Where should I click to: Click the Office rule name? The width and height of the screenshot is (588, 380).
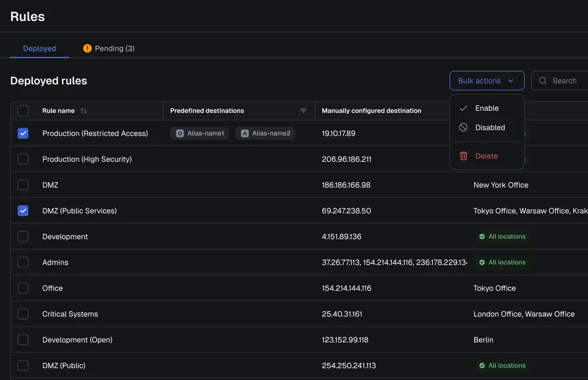click(x=52, y=288)
